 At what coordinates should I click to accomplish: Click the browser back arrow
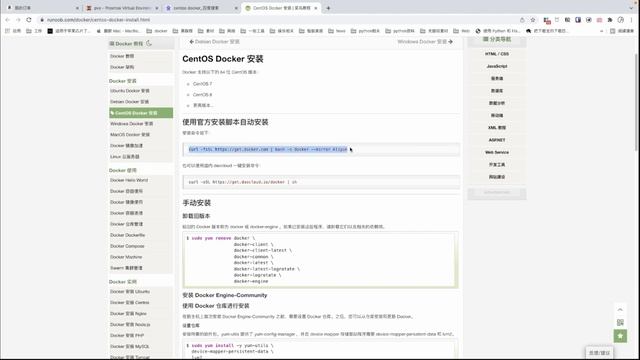(x=7, y=20)
